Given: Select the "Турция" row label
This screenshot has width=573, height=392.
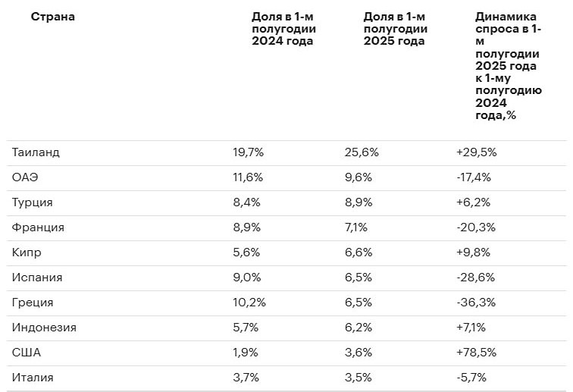Looking at the screenshot, I should pos(33,202).
